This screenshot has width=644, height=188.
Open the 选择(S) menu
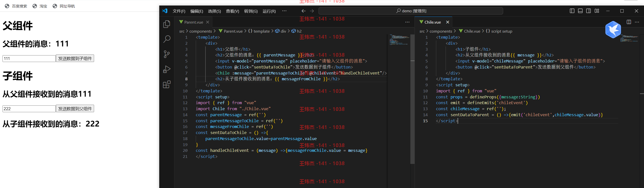tap(214, 11)
